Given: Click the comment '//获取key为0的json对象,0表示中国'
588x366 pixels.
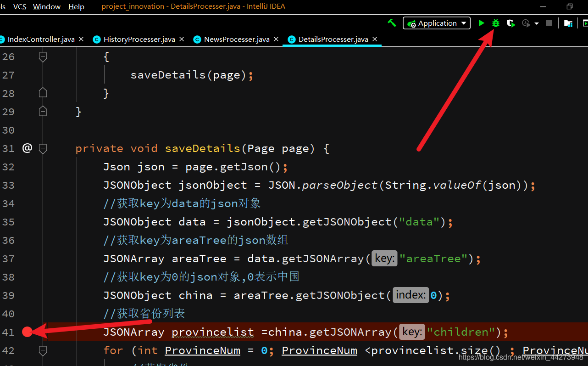Looking at the screenshot, I should (x=201, y=277).
